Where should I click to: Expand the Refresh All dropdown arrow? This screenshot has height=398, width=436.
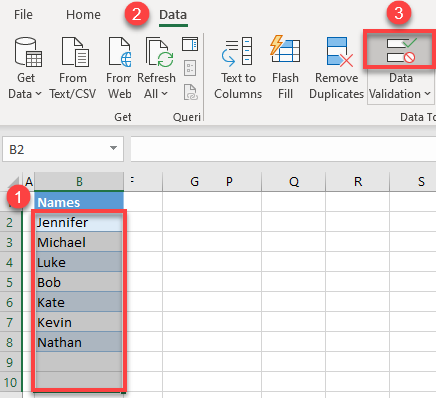[165, 94]
